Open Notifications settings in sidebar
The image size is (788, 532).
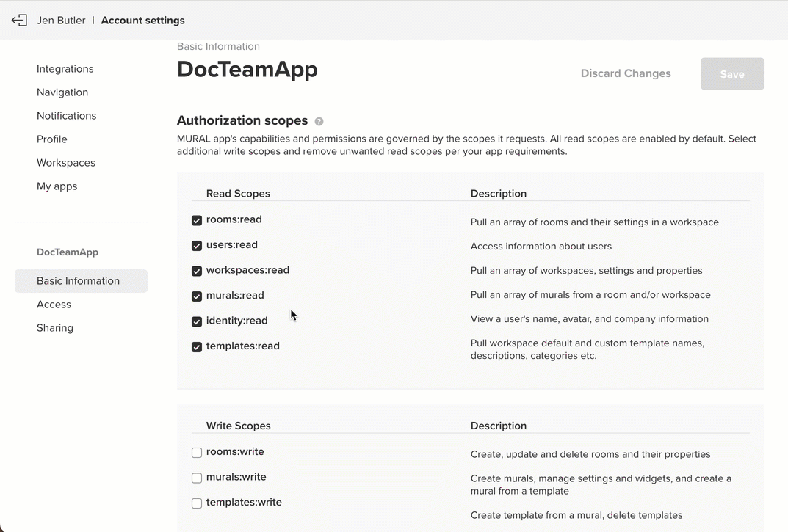[66, 115]
